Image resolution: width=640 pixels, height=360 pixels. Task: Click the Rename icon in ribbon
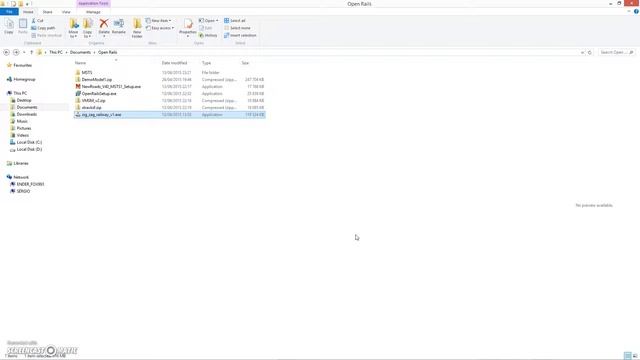coord(119,23)
